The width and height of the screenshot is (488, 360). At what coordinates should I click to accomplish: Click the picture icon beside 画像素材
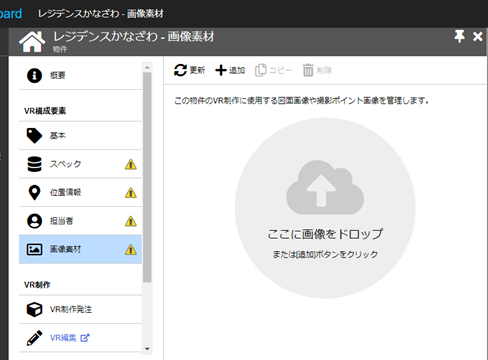34,249
